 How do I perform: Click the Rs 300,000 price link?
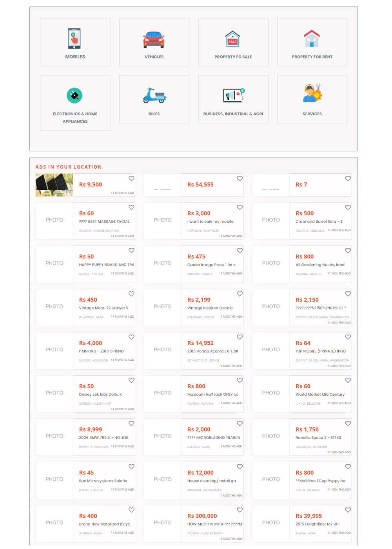click(202, 516)
